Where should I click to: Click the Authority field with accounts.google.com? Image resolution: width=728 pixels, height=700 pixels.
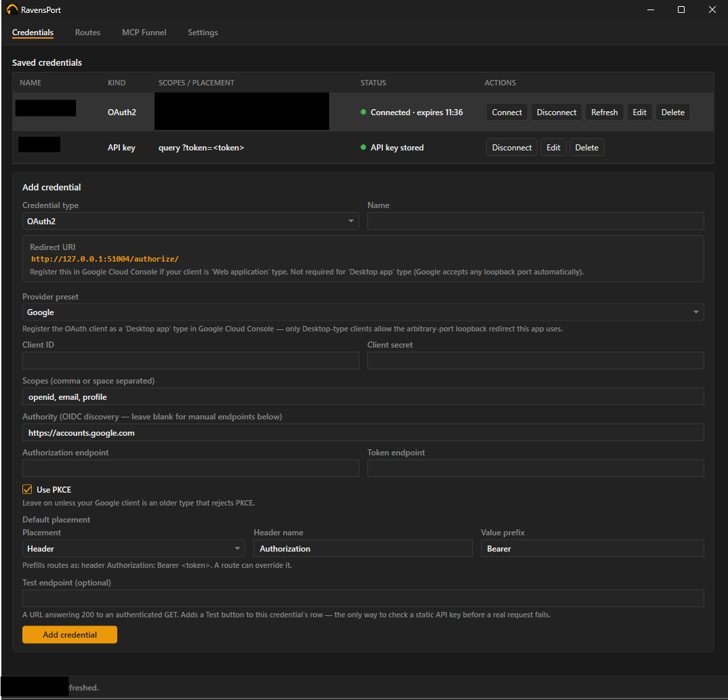pyautogui.click(x=363, y=432)
